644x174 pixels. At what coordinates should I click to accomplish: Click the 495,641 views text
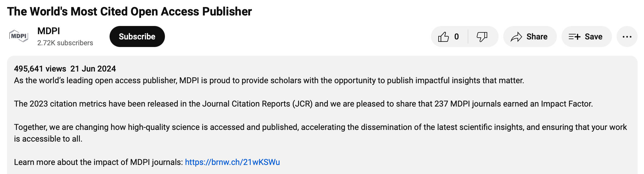pos(40,69)
